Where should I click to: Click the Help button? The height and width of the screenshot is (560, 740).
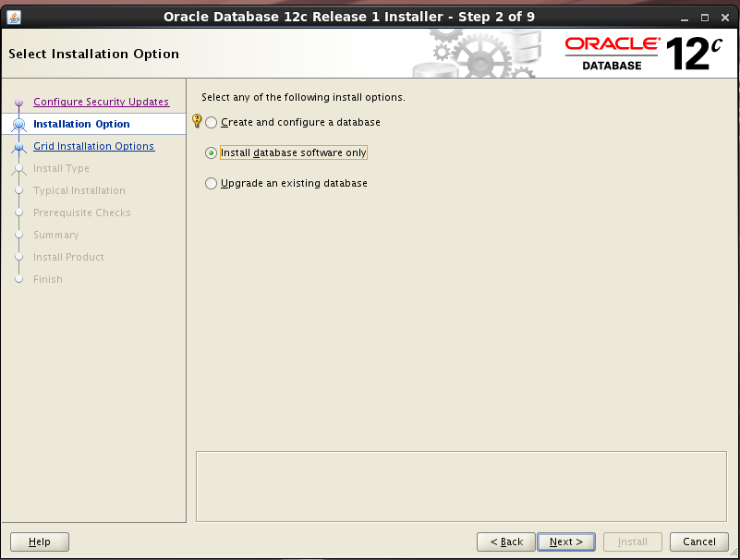click(x=40, y=542)
